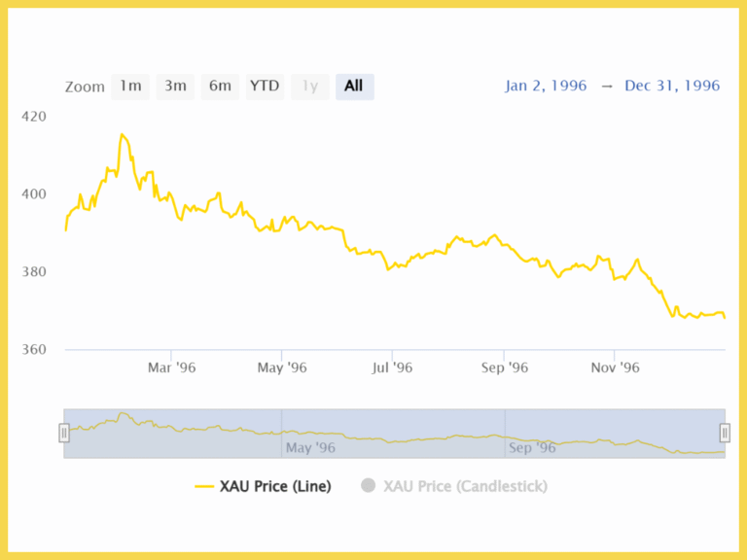Click the May '96 label in navigator
Screen dimensions: 747x560
pyautogui.click(x=311, y=448)
